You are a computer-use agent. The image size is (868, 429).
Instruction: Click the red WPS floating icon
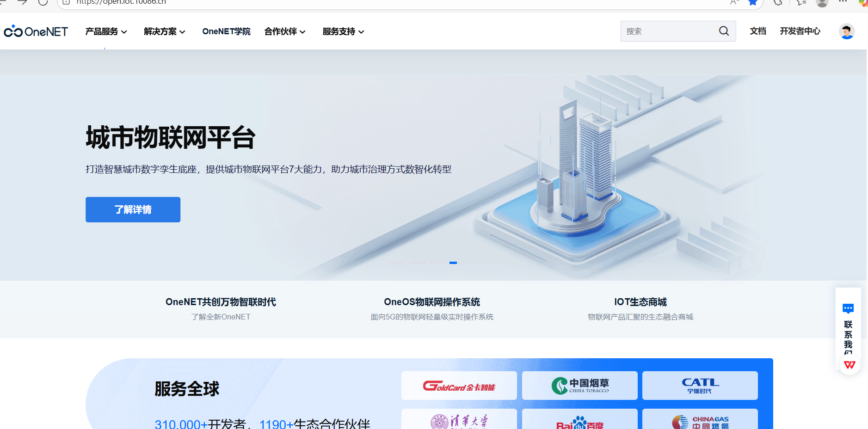850,365
